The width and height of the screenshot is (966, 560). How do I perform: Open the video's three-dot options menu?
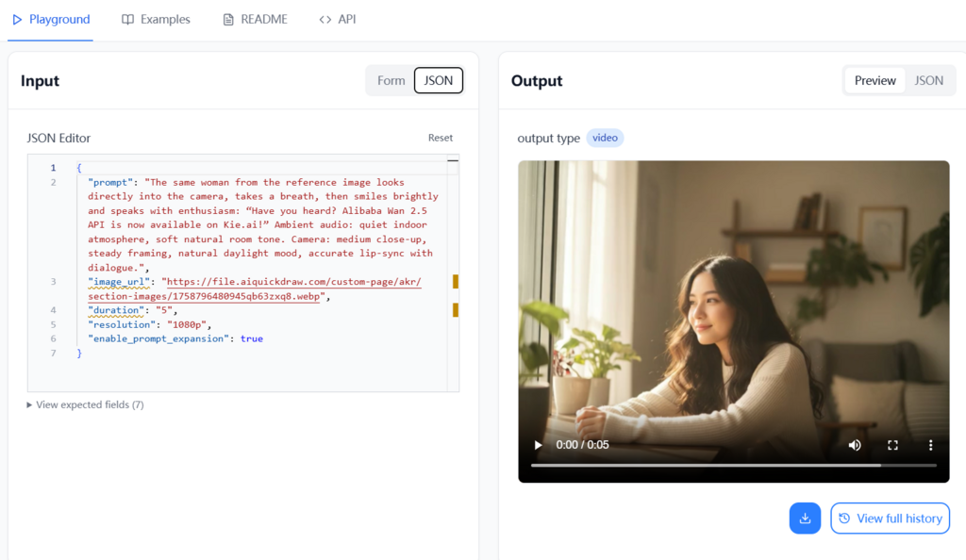point(930,445)
